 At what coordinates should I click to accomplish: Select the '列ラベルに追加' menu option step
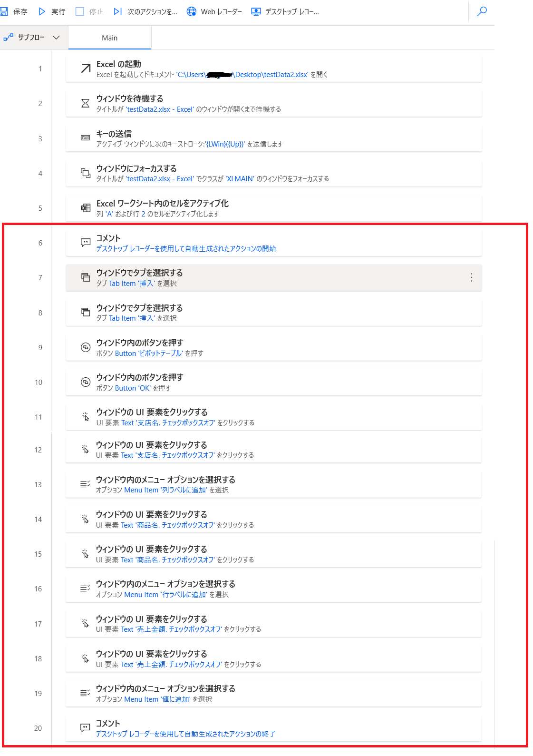point(273,484)
